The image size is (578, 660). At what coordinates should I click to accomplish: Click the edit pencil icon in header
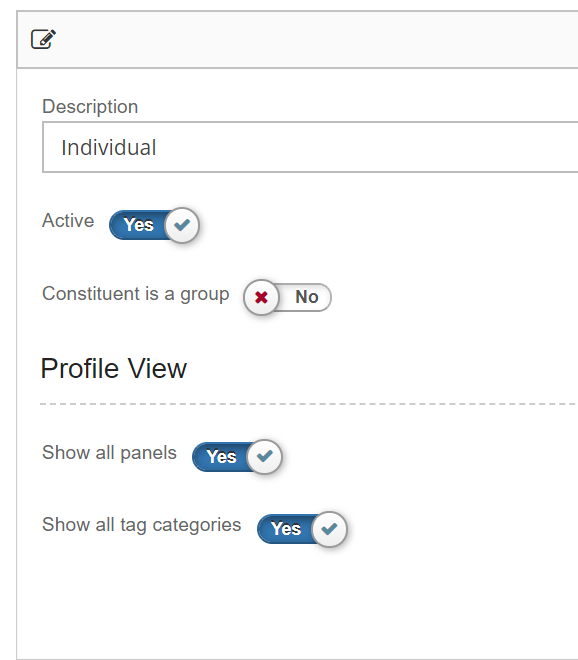coord(43,39)
